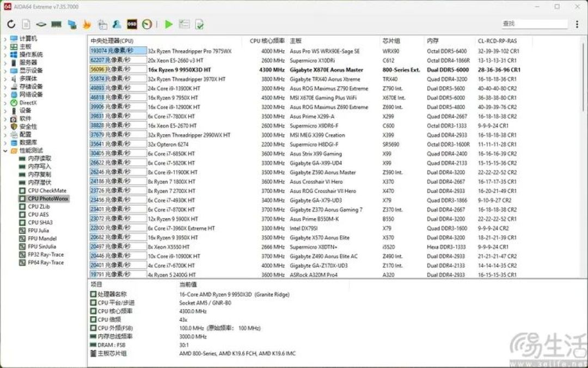Start the benchmark with green play icon
The height and width of the screenshot is (368, 588).
169,24
